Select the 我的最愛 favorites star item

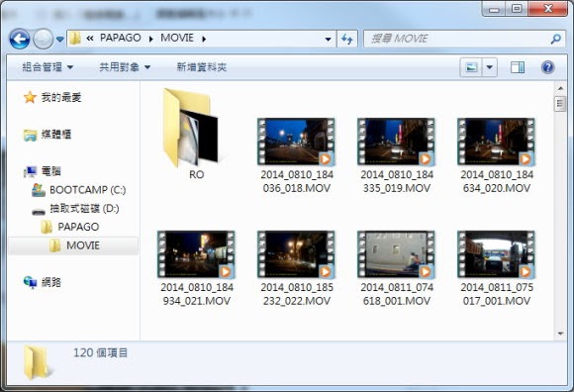(52, 97)
